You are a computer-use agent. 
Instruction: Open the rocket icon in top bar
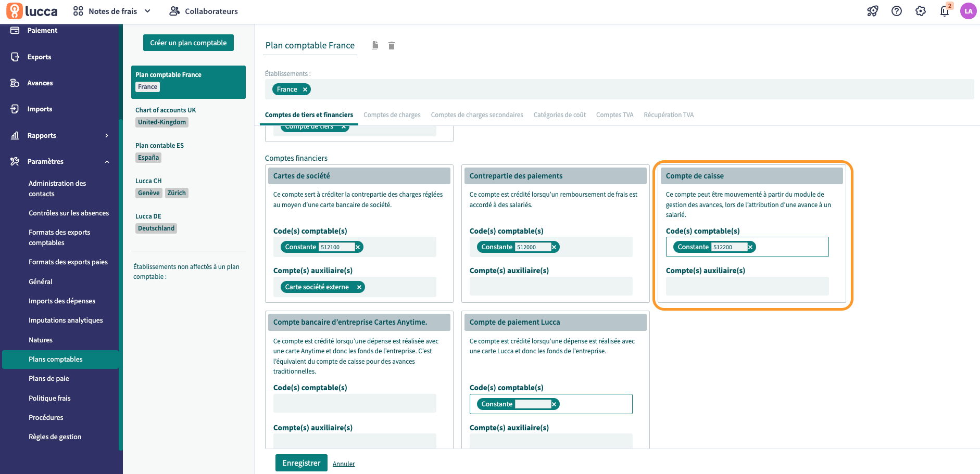[873, 11]
